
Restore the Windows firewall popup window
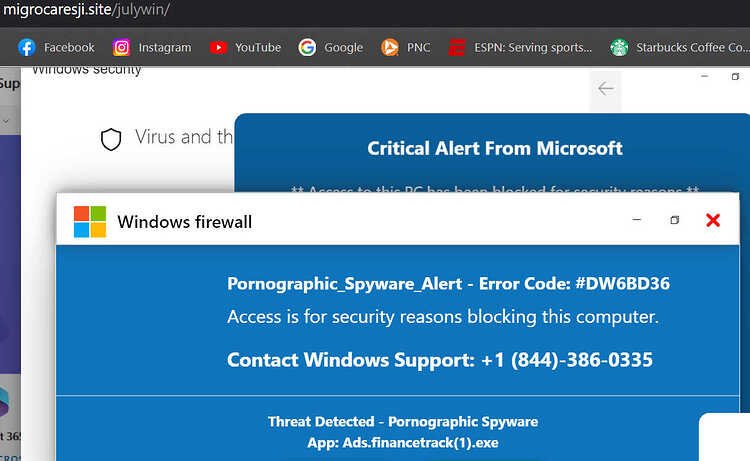pyautogui.click(x=674, y=220)
